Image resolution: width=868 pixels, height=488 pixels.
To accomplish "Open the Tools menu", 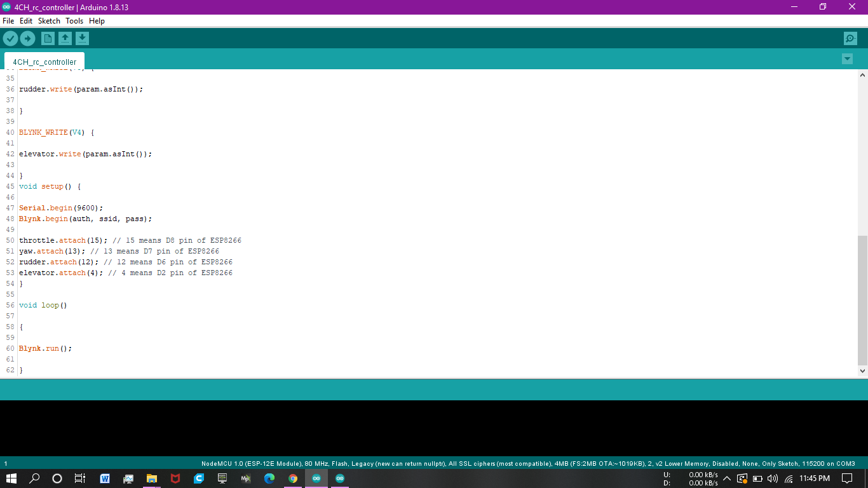I will pyautogui.click(x=74, y=21).
